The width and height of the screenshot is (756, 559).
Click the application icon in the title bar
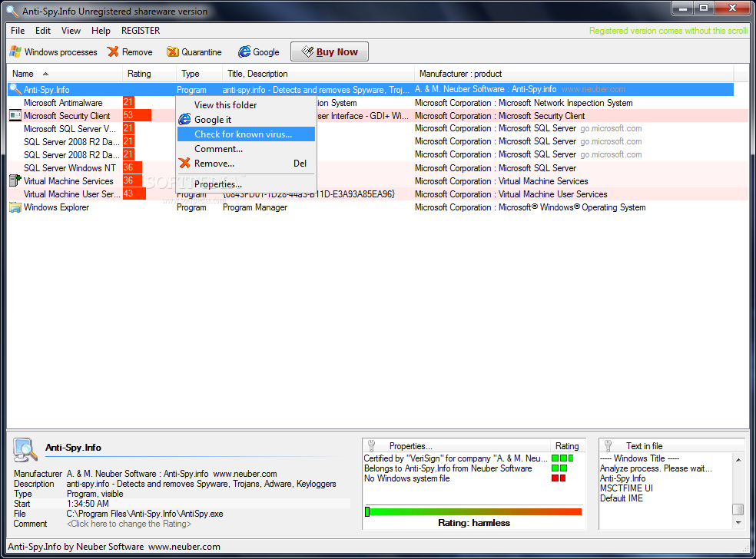click(12, 11)
